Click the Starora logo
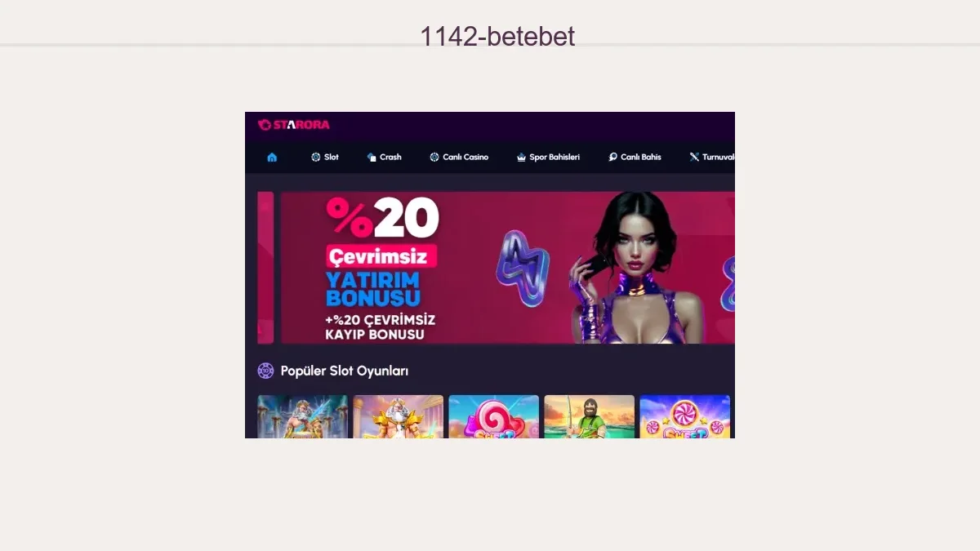Screen dimensions: 980x551 [x=294, y=125]
